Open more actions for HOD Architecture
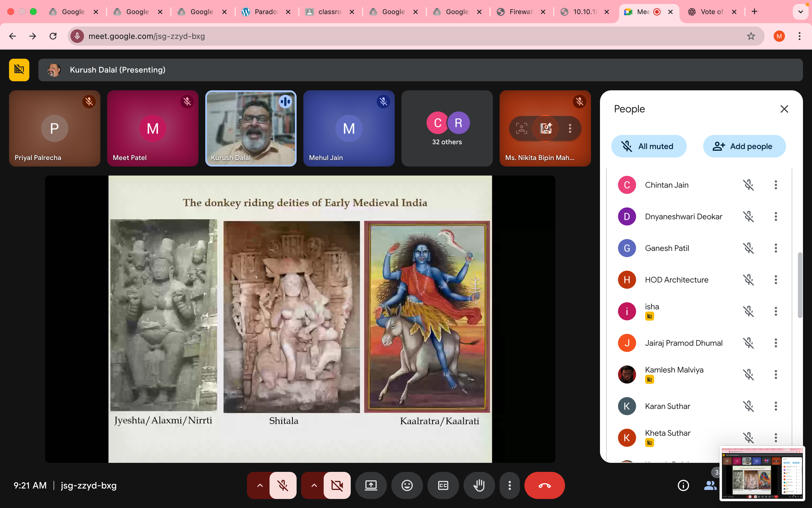812x508 pixels. [x=775, y=279]
